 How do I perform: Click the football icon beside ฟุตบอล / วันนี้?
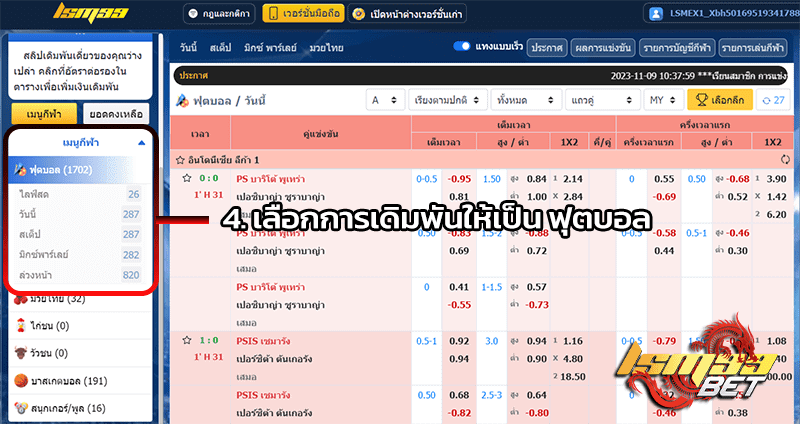pos(182,101)
